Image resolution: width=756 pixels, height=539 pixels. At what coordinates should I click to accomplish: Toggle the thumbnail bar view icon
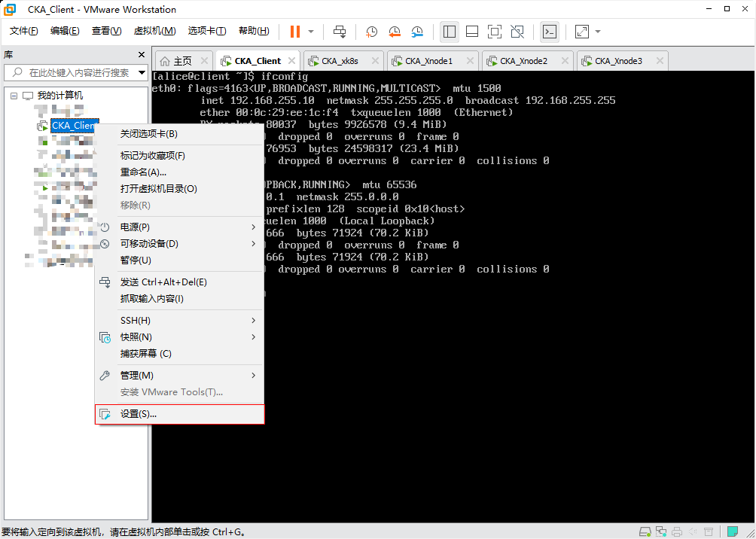472,32
